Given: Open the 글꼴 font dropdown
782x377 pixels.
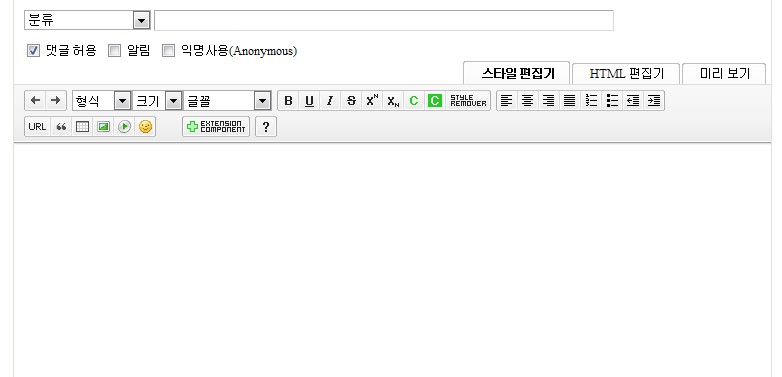Looking at the screenshot, I should click(227, 101).
